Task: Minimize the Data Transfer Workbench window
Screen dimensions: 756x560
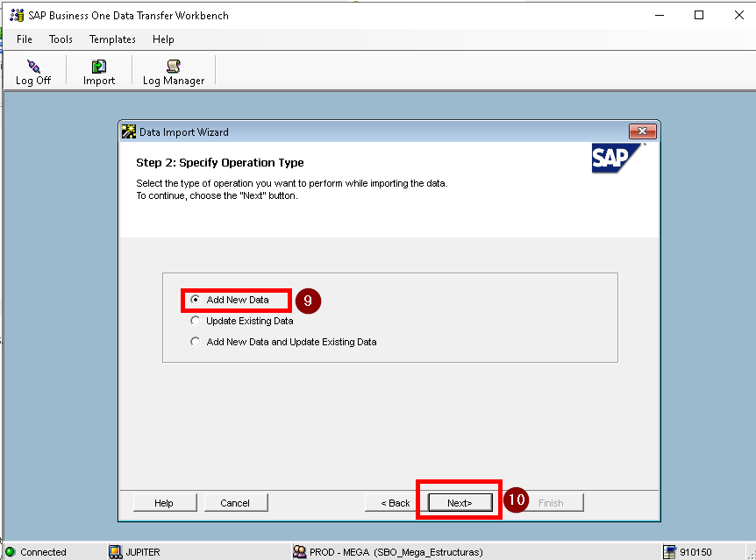Action: [660, 16]
